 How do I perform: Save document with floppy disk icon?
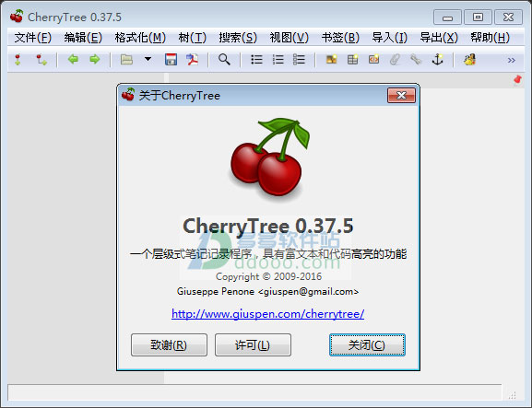click(x=171, y=60)
